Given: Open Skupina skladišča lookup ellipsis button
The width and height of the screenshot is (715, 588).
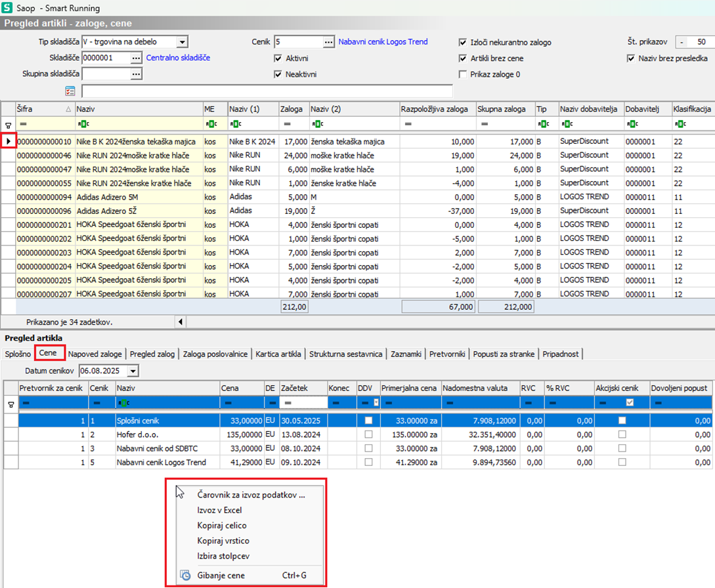Looking at the screenshot, I should tap(136, 74).
